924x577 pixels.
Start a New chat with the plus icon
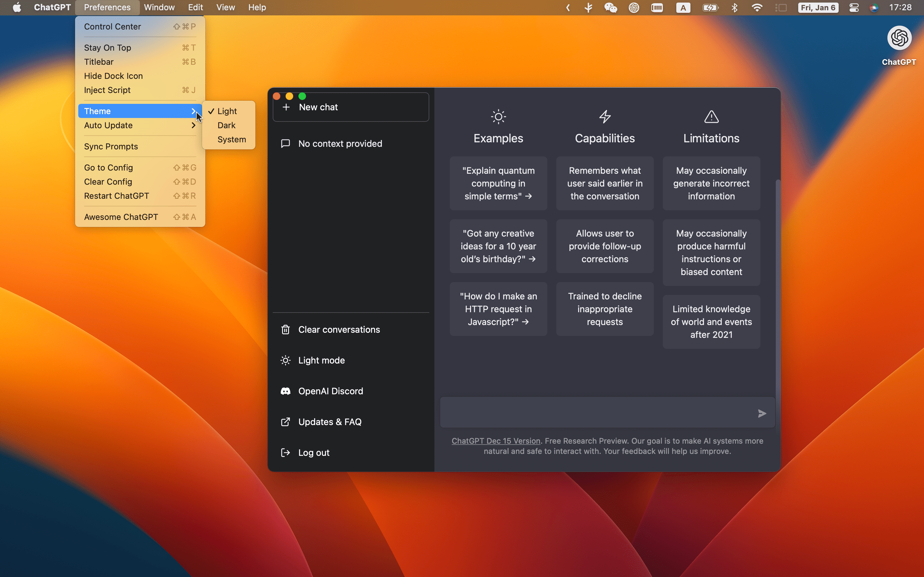(287, 107)
